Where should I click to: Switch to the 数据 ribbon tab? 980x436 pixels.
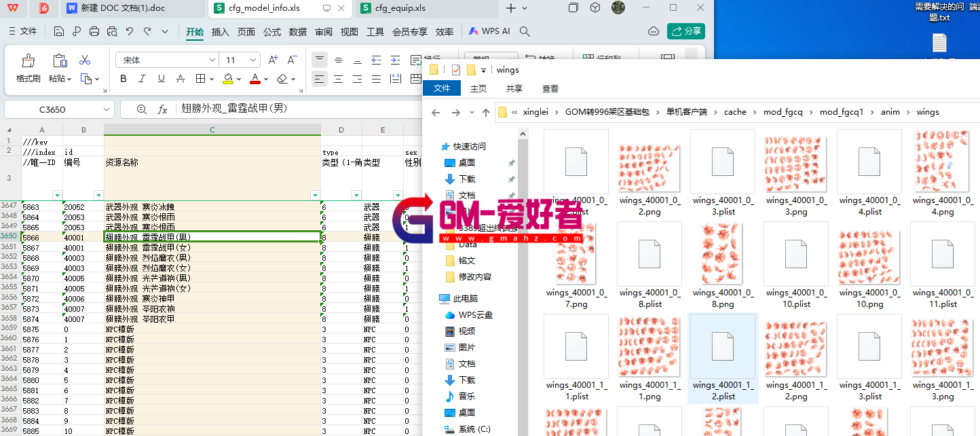click(x=298, y=32)
